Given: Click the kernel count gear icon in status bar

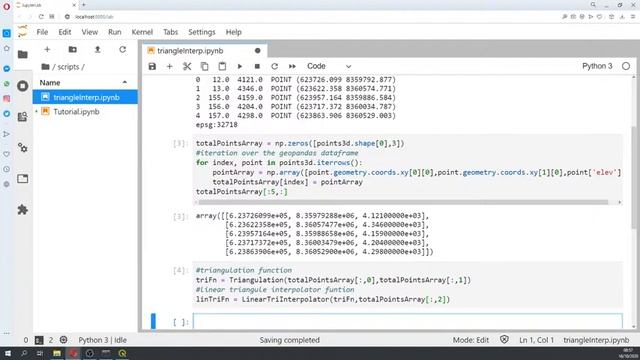Looking at the screenshot, I should 63,340.
